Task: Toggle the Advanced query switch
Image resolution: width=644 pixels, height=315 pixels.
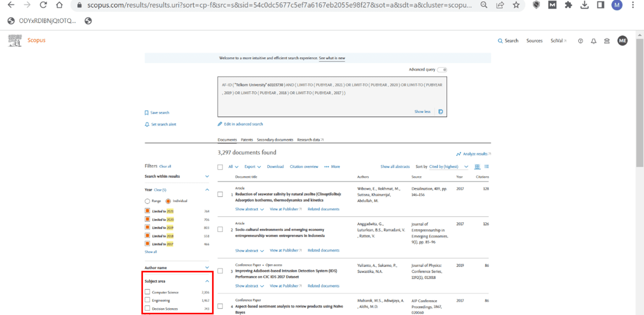Action: coord(442,70)
